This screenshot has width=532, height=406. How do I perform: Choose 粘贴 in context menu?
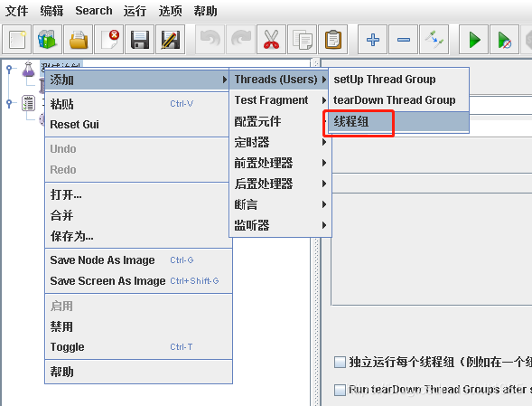tap(137, 104)
